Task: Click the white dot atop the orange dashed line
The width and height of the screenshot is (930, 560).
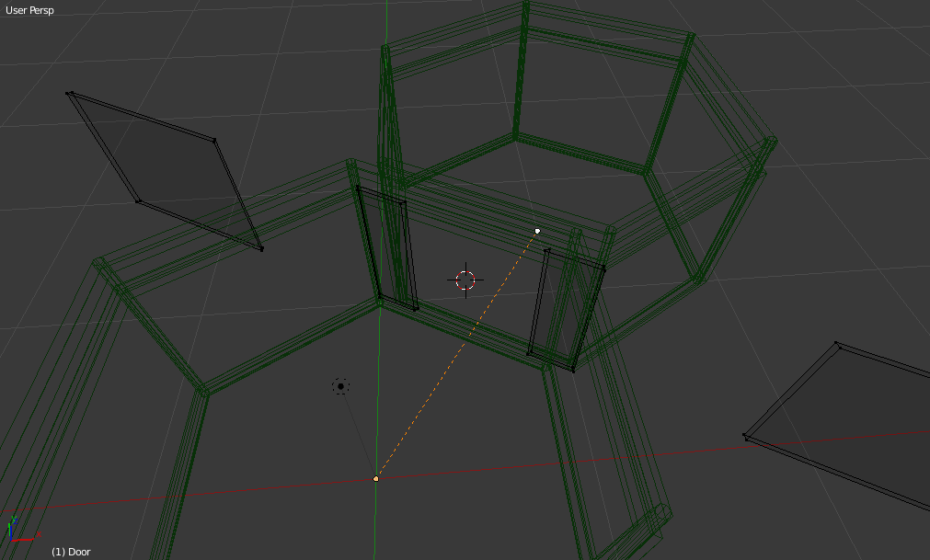Action: [537, 231]
